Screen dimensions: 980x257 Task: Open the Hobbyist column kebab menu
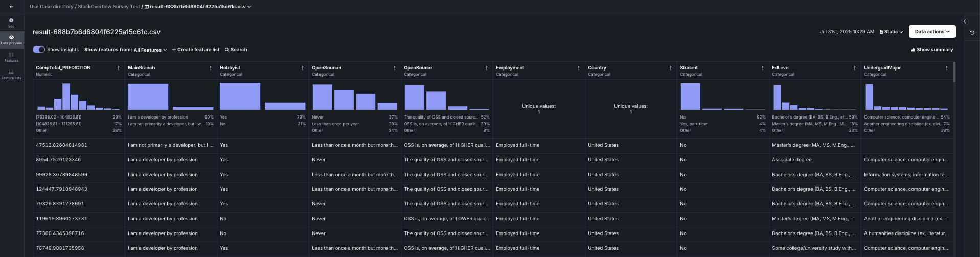pos(303,68)
